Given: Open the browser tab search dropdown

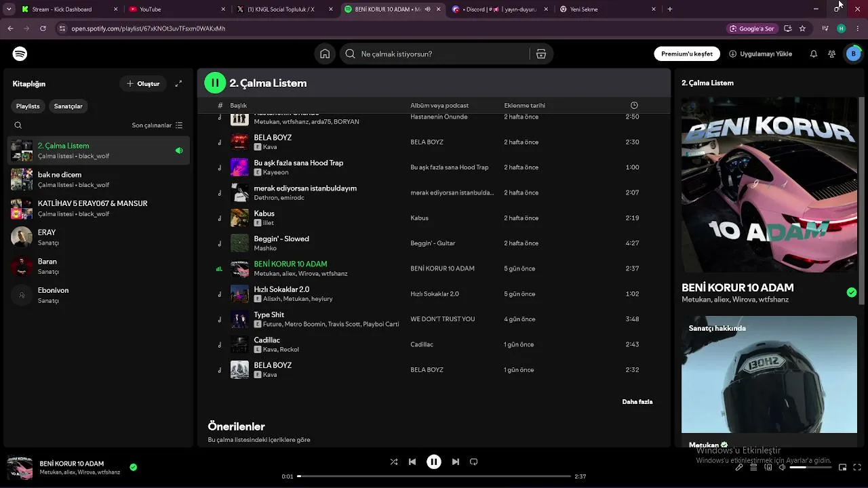Looking at the screenshot, I should point(9,9).
